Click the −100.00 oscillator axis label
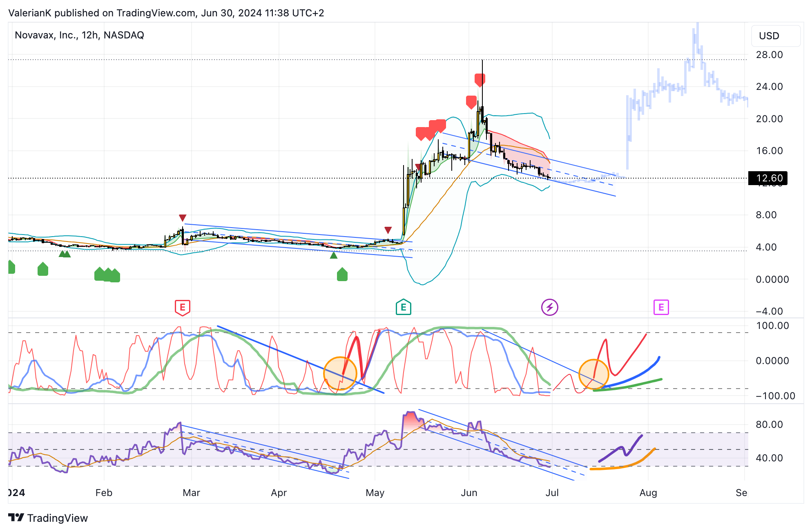 click(776, 396)
